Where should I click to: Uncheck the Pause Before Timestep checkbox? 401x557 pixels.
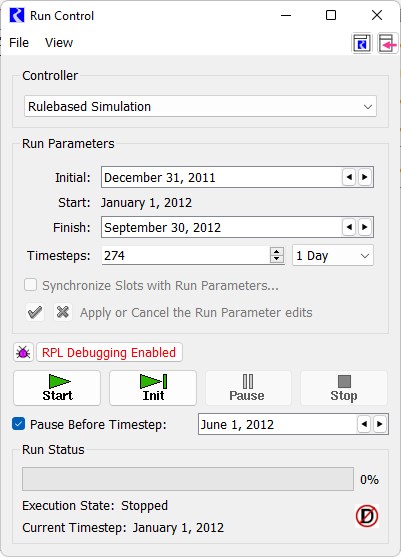click(18, 424)
